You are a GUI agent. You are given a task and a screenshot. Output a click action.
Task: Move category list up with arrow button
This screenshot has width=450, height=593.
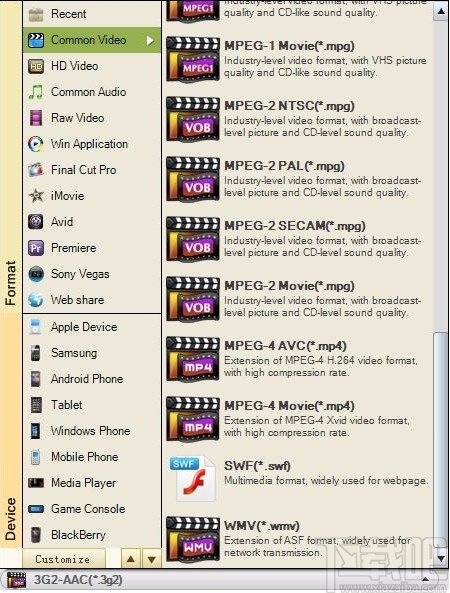[x=131, y=559]
